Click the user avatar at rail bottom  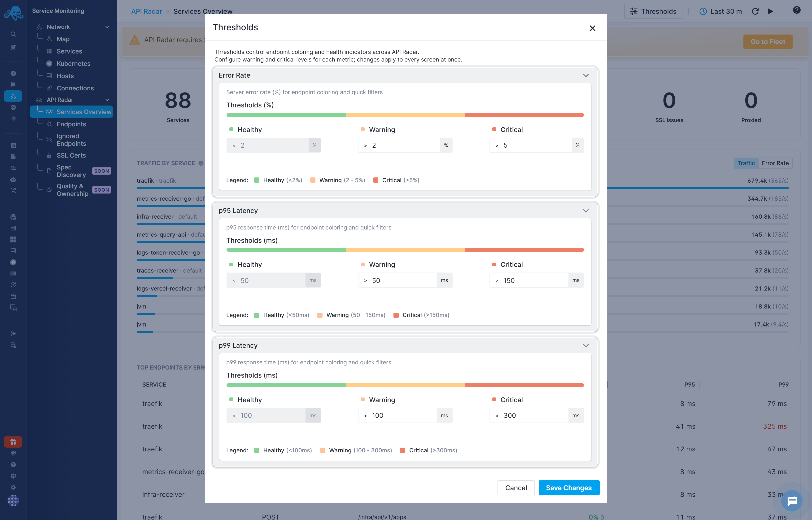point(13,500)
